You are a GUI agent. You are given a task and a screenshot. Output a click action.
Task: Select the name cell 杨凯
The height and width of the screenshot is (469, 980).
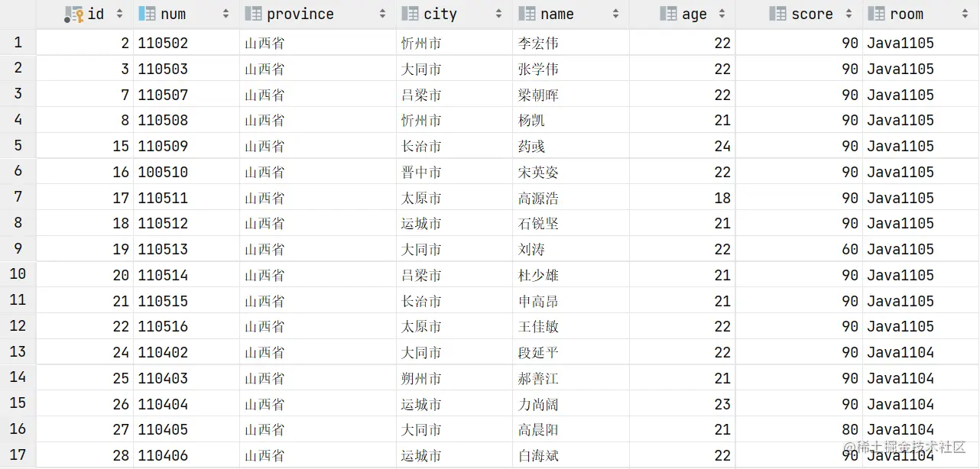(531, 121)
